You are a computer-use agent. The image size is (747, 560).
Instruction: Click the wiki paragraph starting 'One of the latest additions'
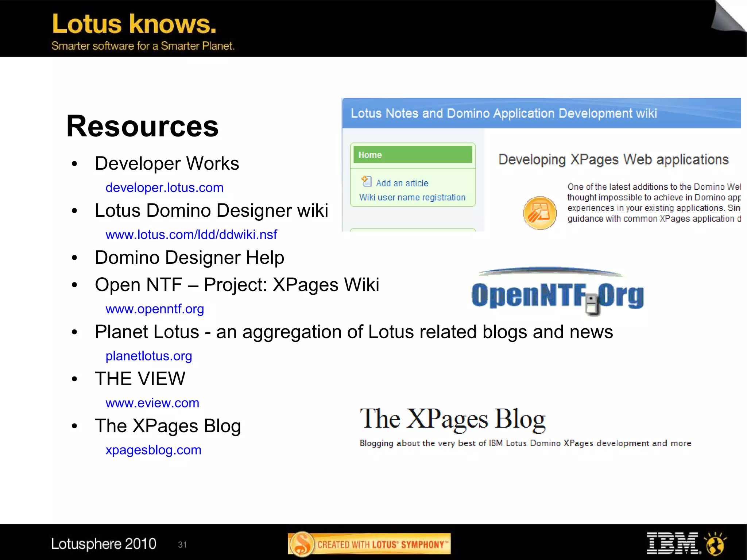(x=654, y=203)
